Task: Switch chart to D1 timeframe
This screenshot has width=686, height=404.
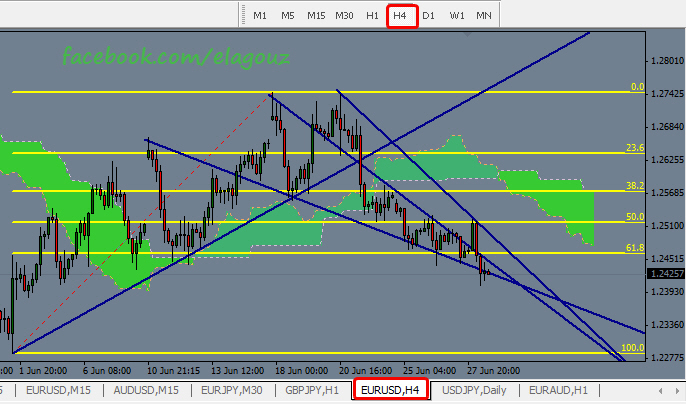Action: (428, 16)
